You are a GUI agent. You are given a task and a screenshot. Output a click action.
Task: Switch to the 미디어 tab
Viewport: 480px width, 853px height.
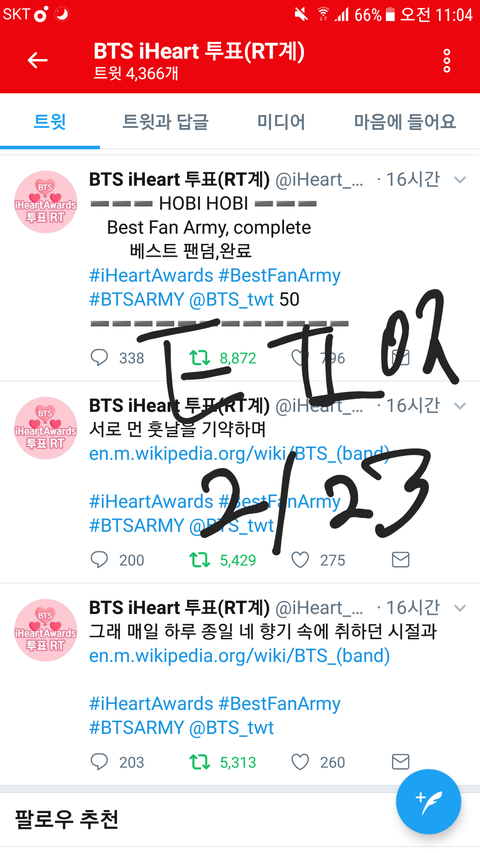click(x=281, y=121)
